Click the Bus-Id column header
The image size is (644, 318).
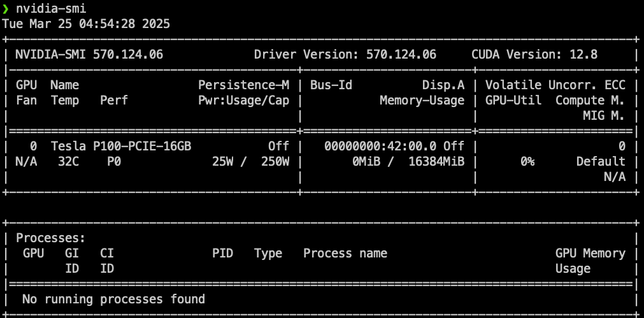coord(331,85)
